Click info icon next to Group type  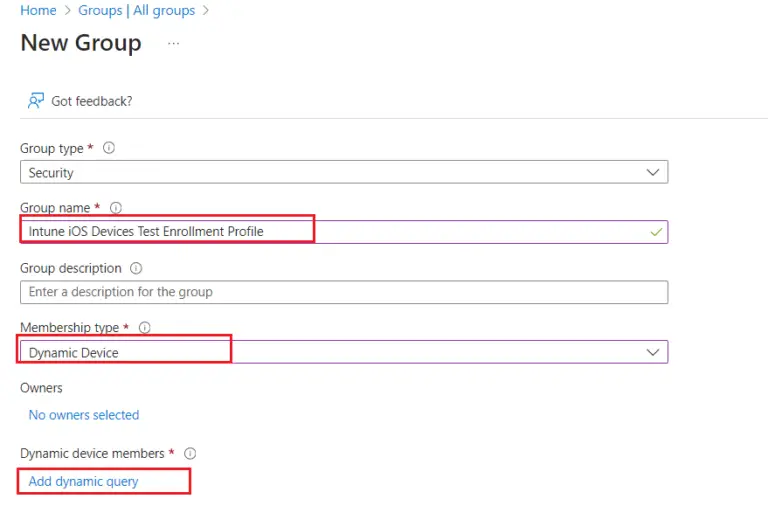click(109, 148)
